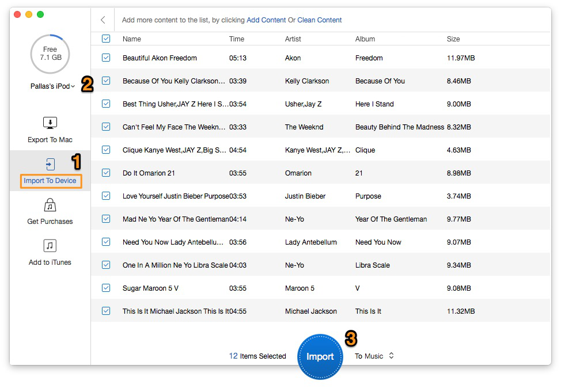561x392 pixels.
Task: Uncheck One In A Million song
Action: (106, 265)
